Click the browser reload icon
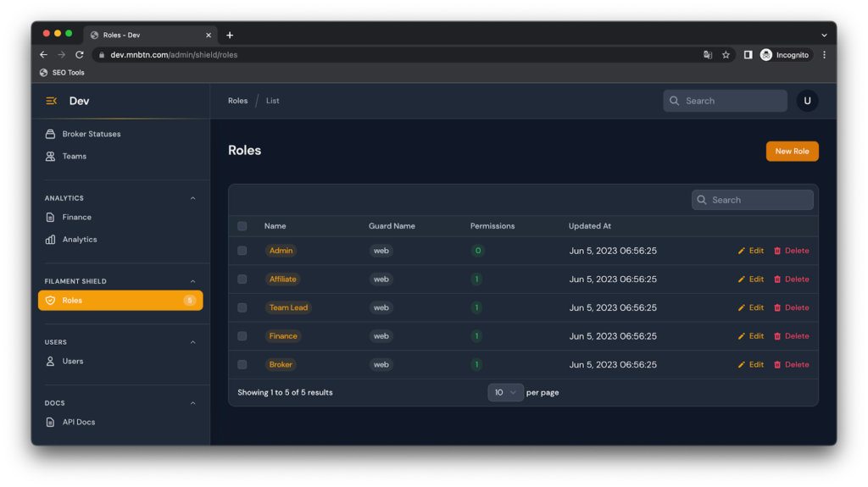Viewport: 868px width, 487px height. click(x=80, y=55)
